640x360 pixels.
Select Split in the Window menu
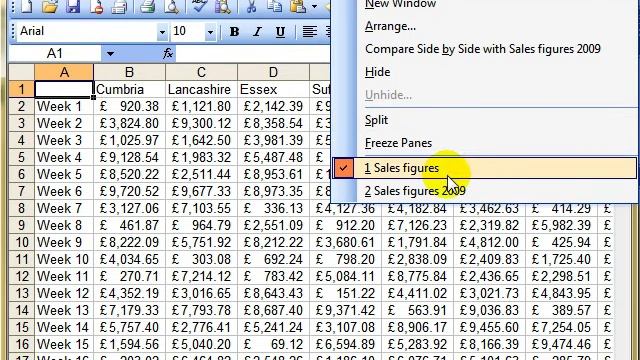pos(376,120)
